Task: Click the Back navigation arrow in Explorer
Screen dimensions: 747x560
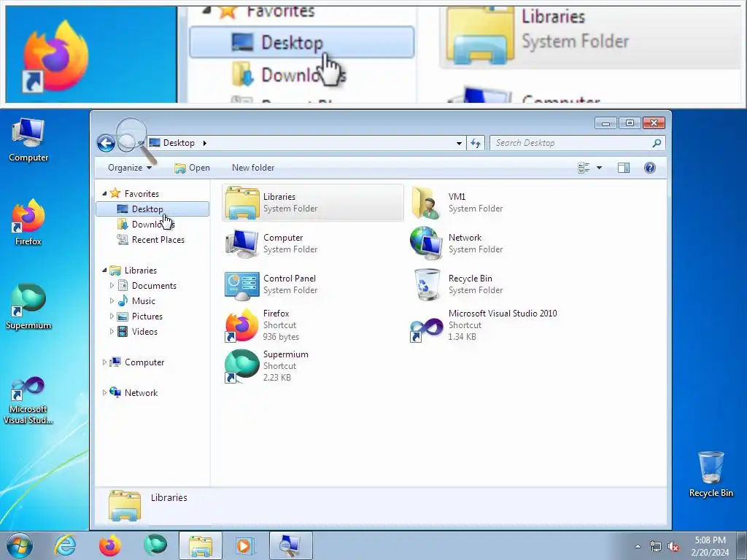Action: pyautogui.click(x=106, y=143)
